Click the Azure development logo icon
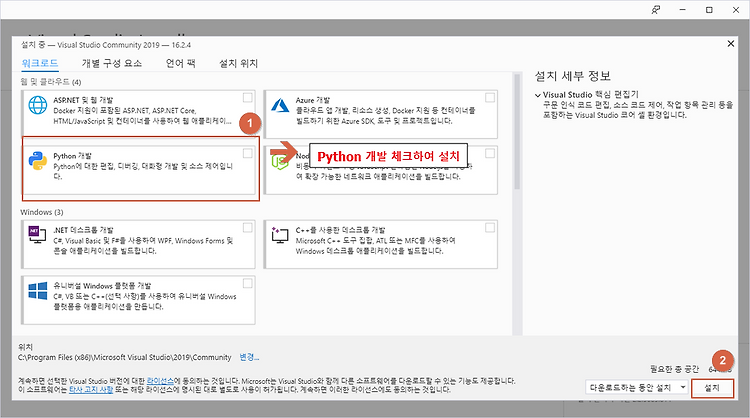Image resolution: width=750 pixels, height=418 pixels. pos(280,105)
